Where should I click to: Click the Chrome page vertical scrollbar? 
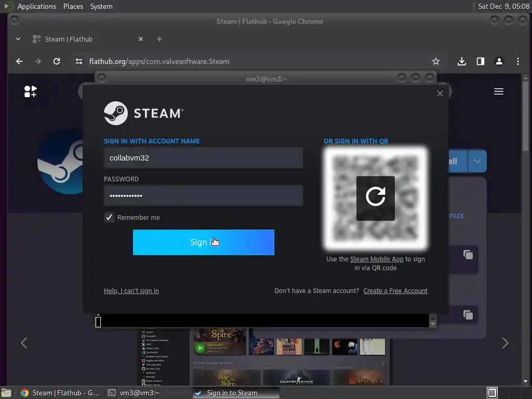(x=525, y=117)
